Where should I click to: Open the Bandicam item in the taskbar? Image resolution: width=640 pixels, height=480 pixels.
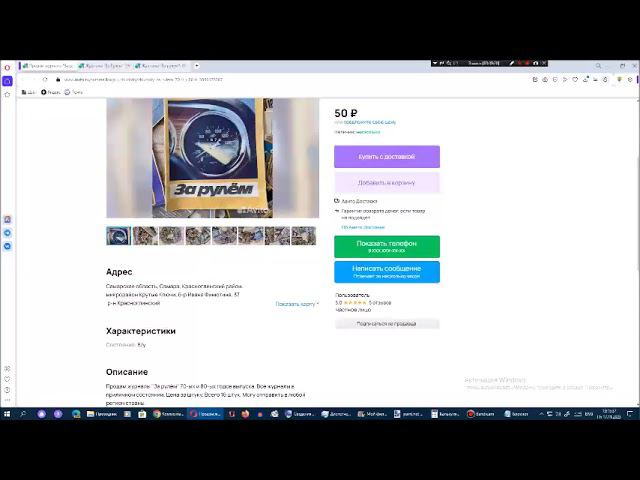481,414
